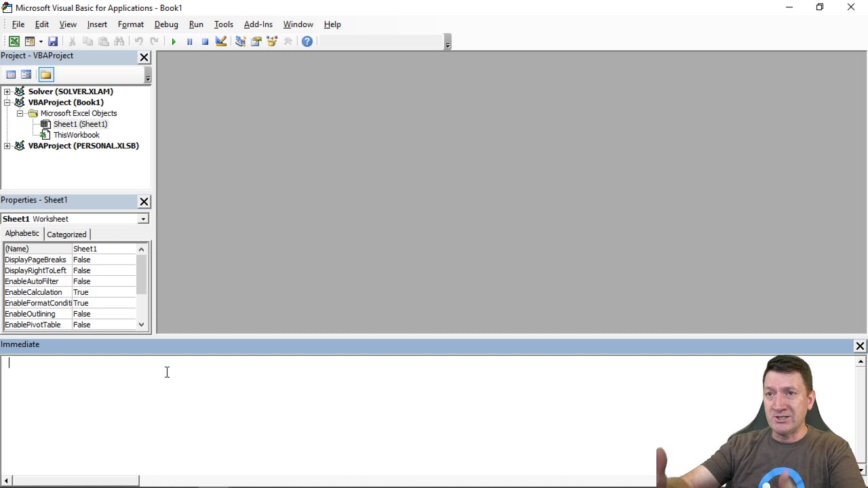
Task: Close the Properties - Sheet1 pane
Action: coord(144,201)
